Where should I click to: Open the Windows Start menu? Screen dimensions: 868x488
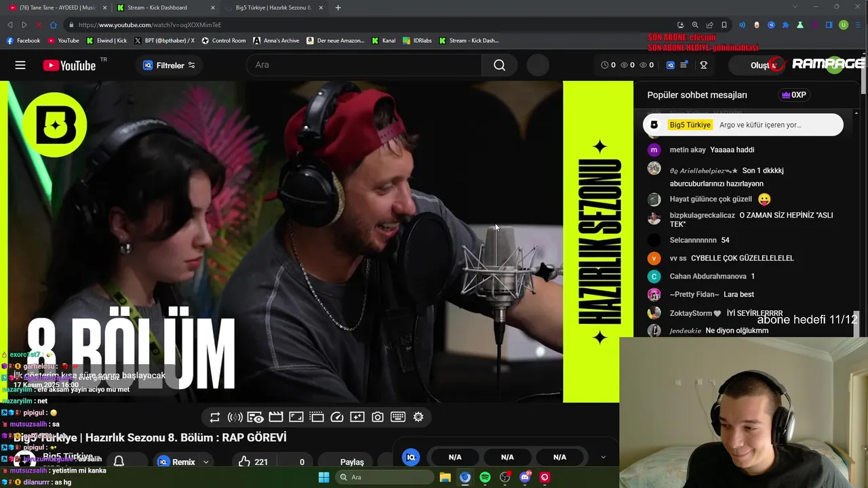[x=323, y=477]
